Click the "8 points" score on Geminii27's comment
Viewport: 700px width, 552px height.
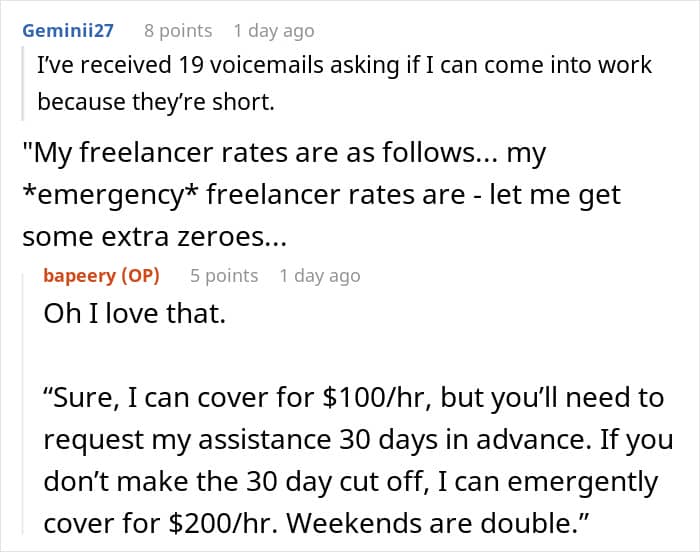coord(178,30)
